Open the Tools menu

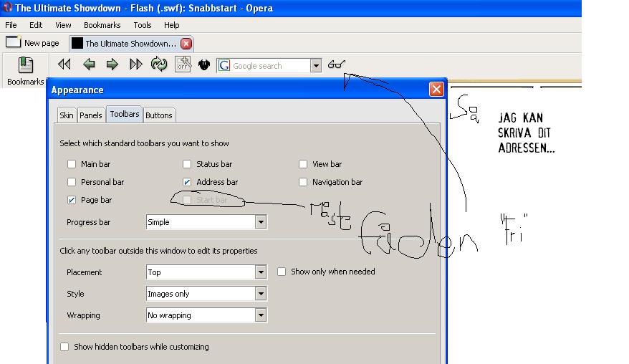click(143, 25)
